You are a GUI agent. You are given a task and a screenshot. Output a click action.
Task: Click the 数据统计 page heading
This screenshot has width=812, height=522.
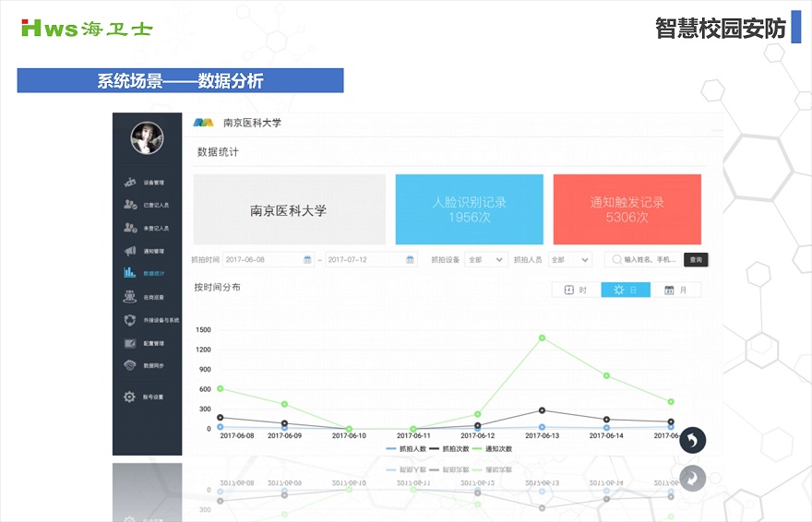218,152
